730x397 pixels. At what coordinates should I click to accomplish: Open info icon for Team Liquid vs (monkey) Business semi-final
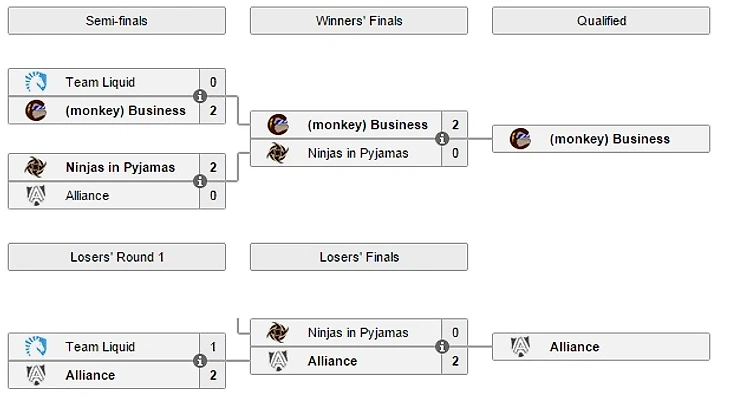[200, 96]
